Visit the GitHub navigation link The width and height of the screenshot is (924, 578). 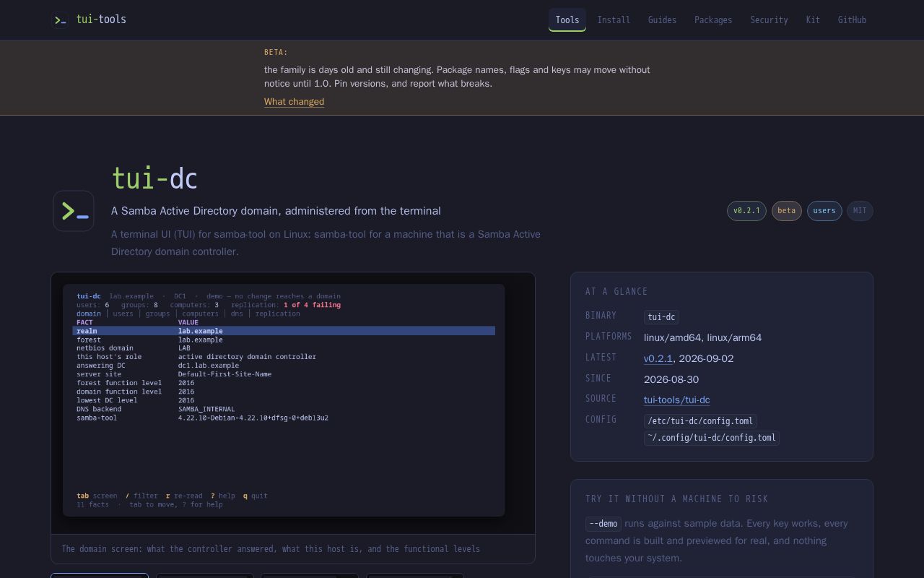point(852,20)
